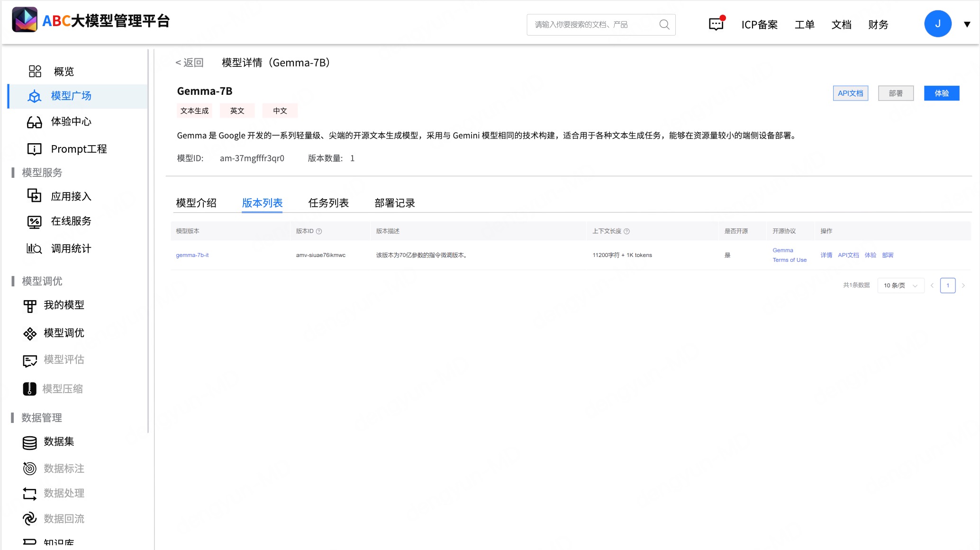The image size is (980, 550).
Task: Click the 调用统计 chart icon
Action: [x=34, y=248]
